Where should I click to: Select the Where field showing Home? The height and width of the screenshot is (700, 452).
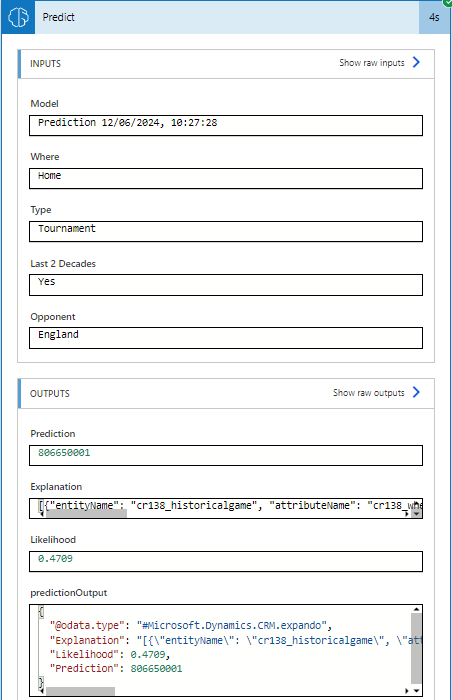pos(226,179)
